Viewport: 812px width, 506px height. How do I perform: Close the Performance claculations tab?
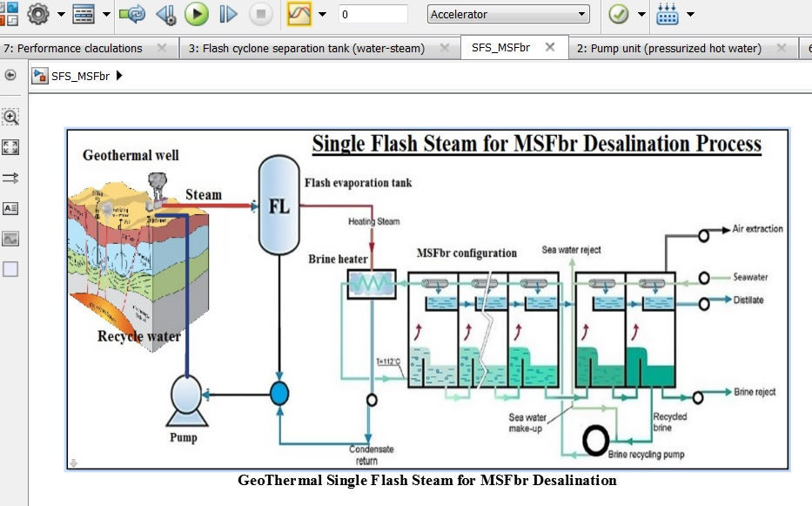(162, 48)
